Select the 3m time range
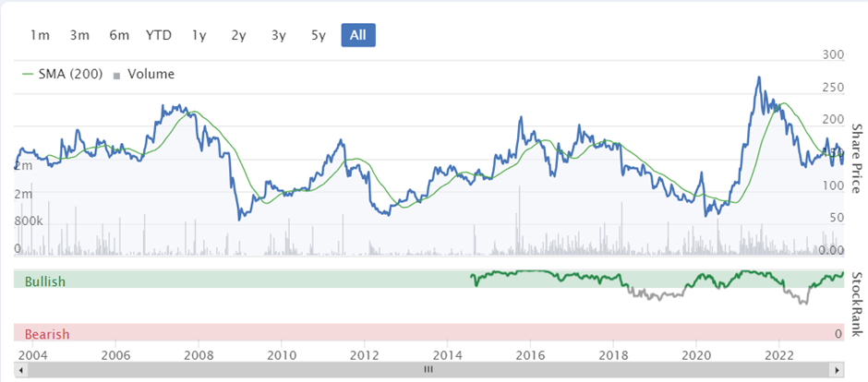Image resolution: width=868 pixels, height=382 pixels. 79,35
